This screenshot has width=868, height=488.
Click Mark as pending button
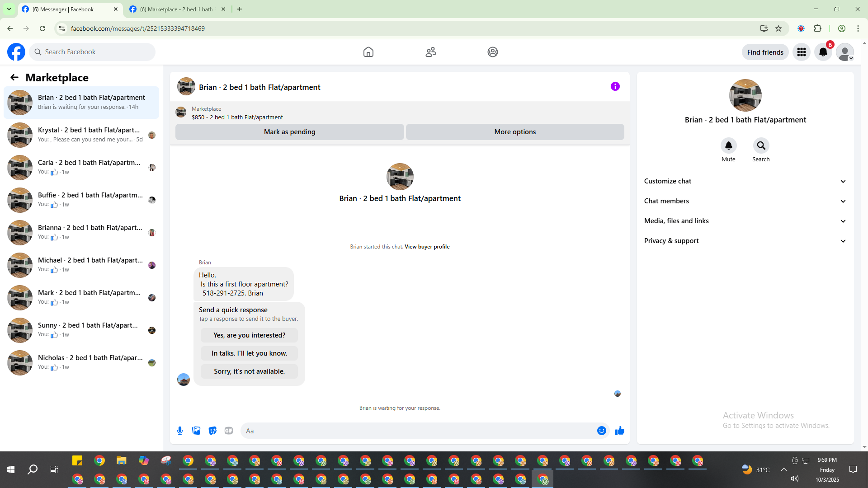pos(290,132)
